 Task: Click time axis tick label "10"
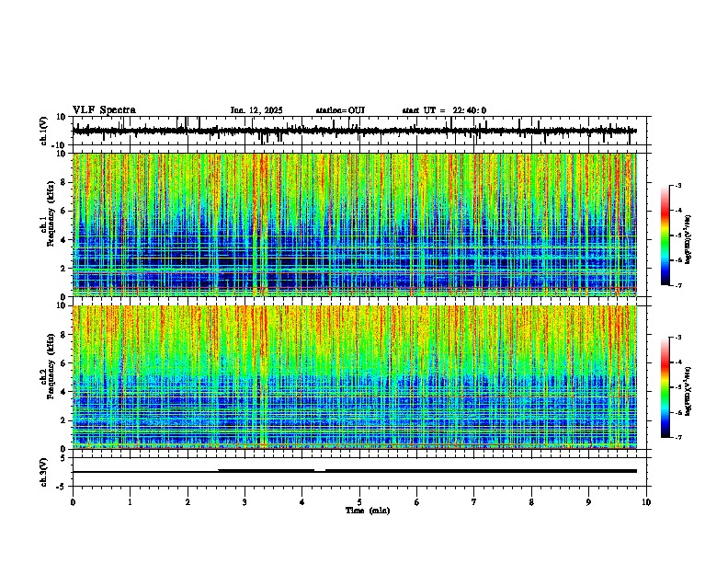646,502
